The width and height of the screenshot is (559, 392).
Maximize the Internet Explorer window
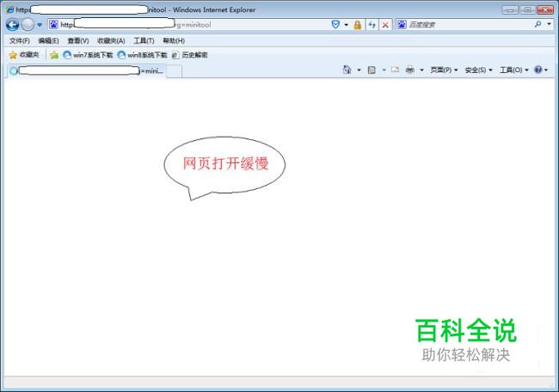click(528, 10)
